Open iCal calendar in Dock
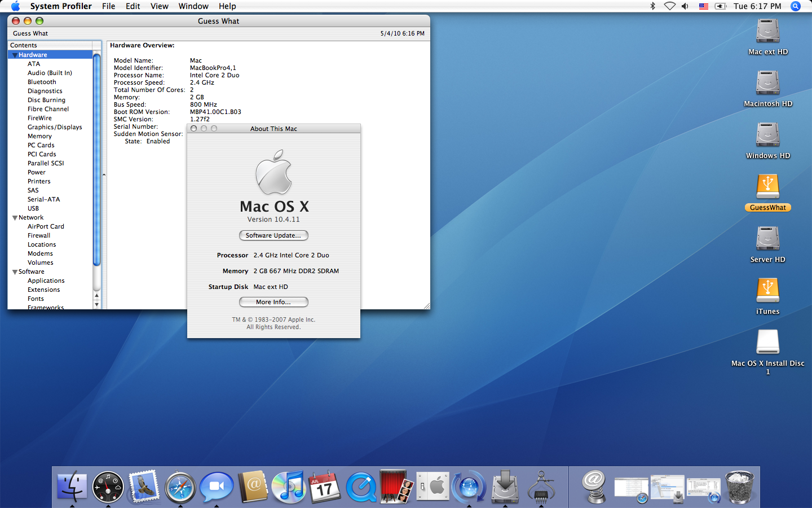Screen dimensions: 812x508 click(325, 487)
